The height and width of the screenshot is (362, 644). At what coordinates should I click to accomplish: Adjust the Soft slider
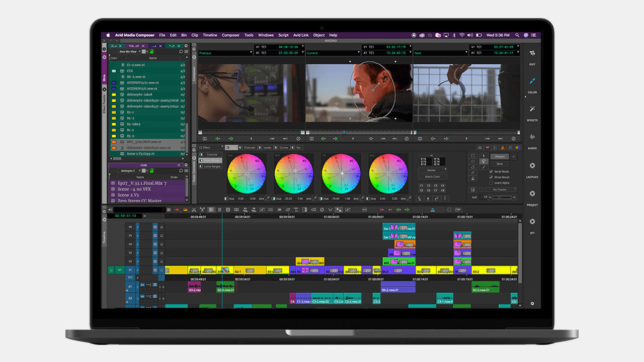498,198
